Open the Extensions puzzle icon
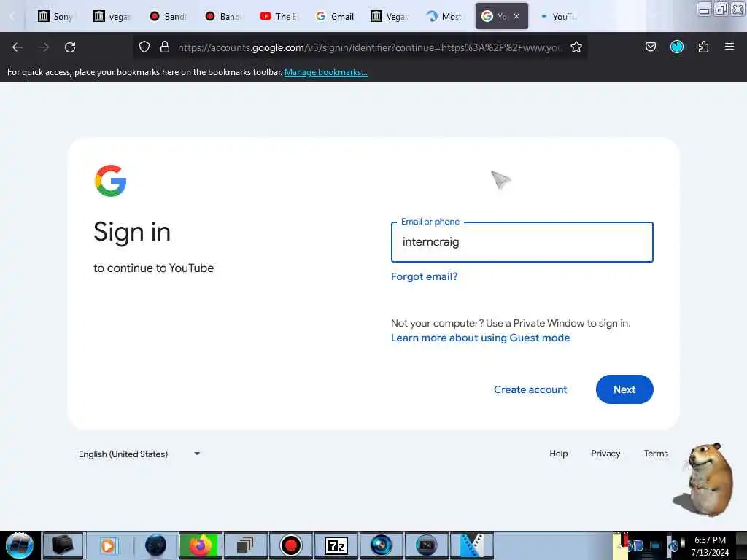The image size is (747, 560). [703, 47]
